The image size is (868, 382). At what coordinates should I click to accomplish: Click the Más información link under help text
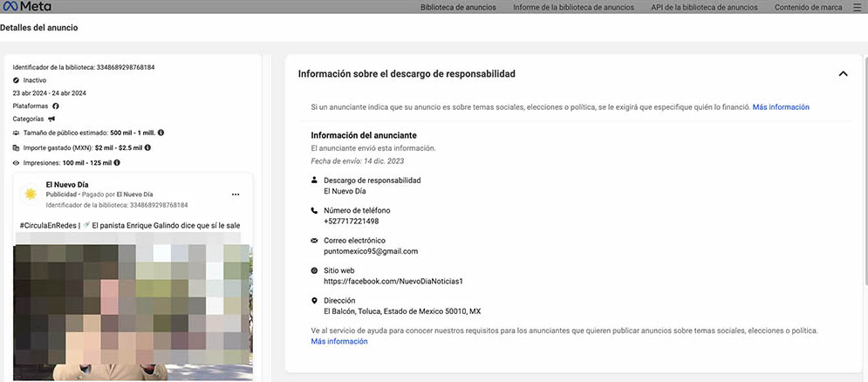click(x=339, y=342)
